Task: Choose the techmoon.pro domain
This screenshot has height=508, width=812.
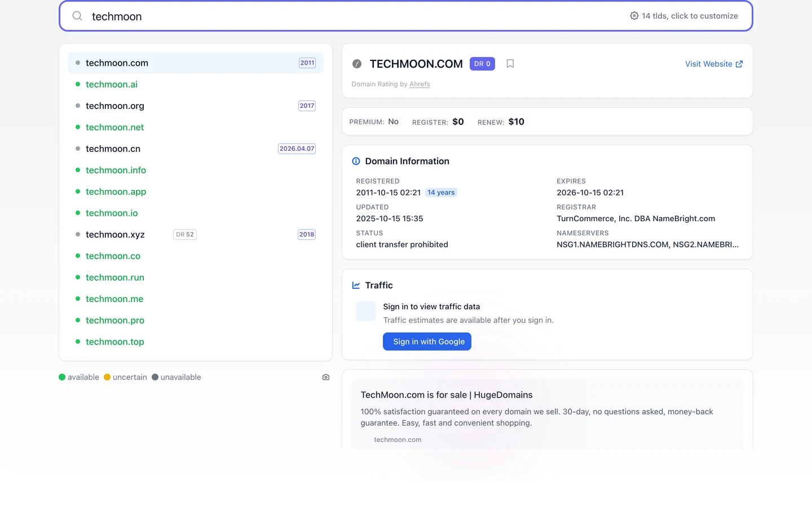Action: click(196, 320)
